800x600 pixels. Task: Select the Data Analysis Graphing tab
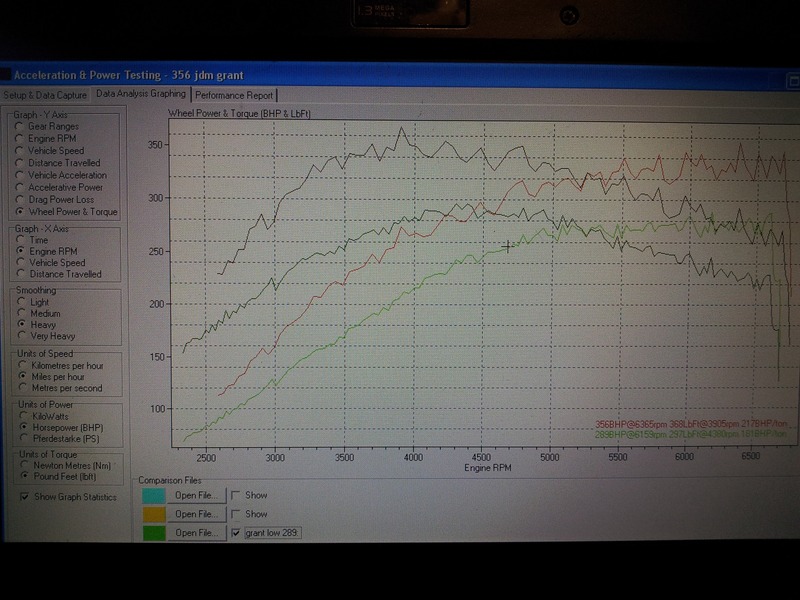(140, 95)
